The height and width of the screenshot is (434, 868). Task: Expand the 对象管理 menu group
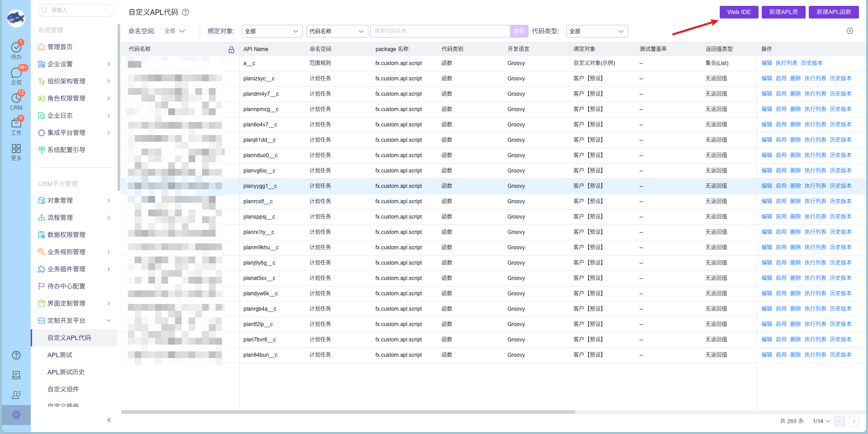click(x=108, y=201)
